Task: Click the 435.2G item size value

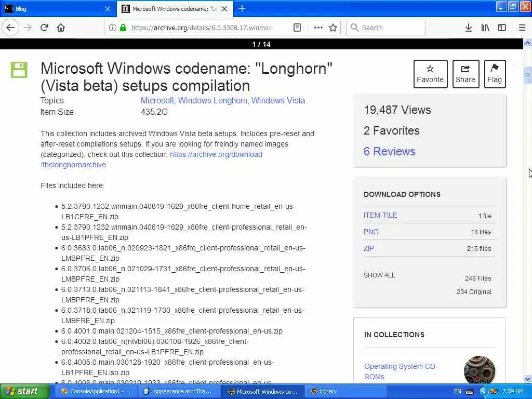Action: 154,112
